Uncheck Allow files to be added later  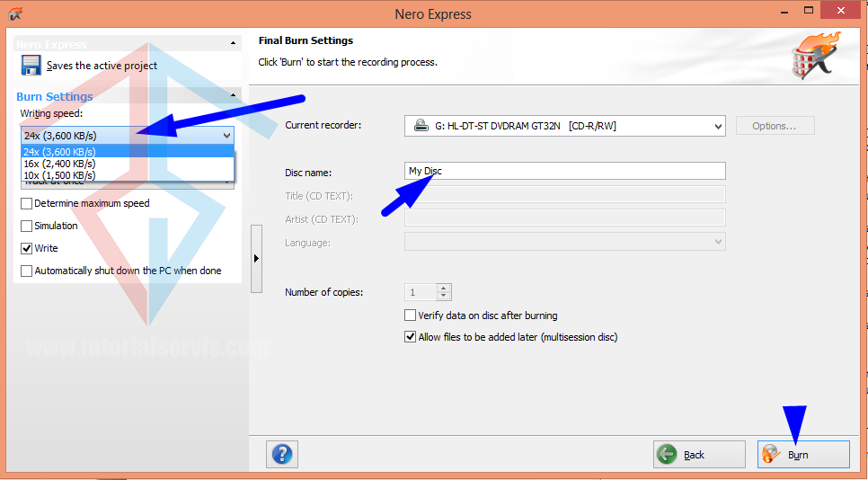click(x=411, y=336)
